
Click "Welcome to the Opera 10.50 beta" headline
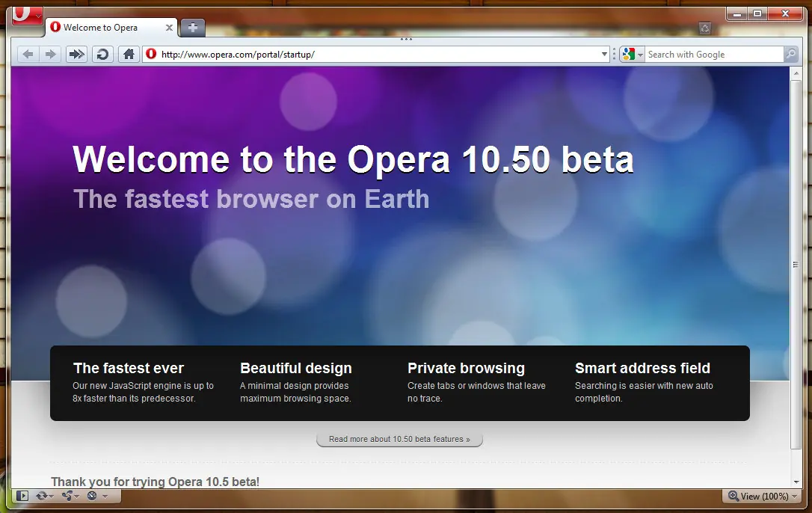353,159
